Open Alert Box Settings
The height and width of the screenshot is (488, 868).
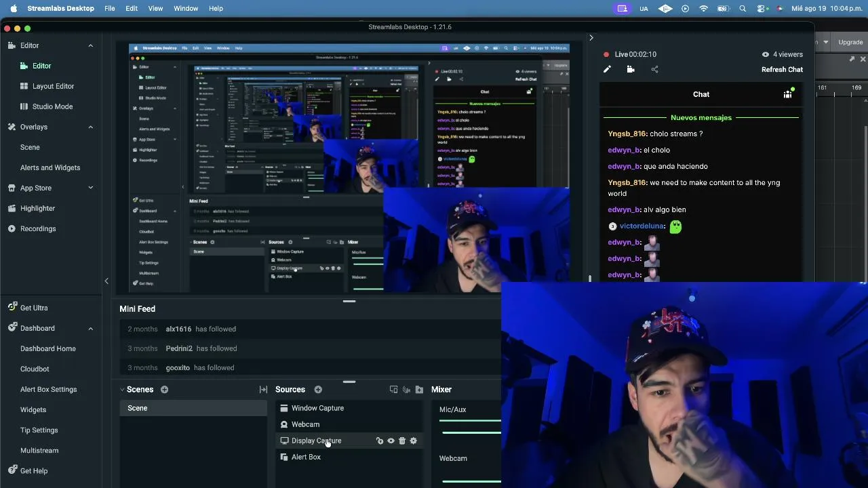pos(49,389)
